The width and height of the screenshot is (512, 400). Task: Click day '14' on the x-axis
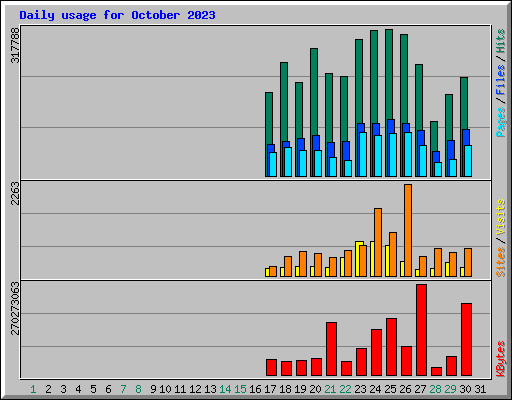coord(225,389)
